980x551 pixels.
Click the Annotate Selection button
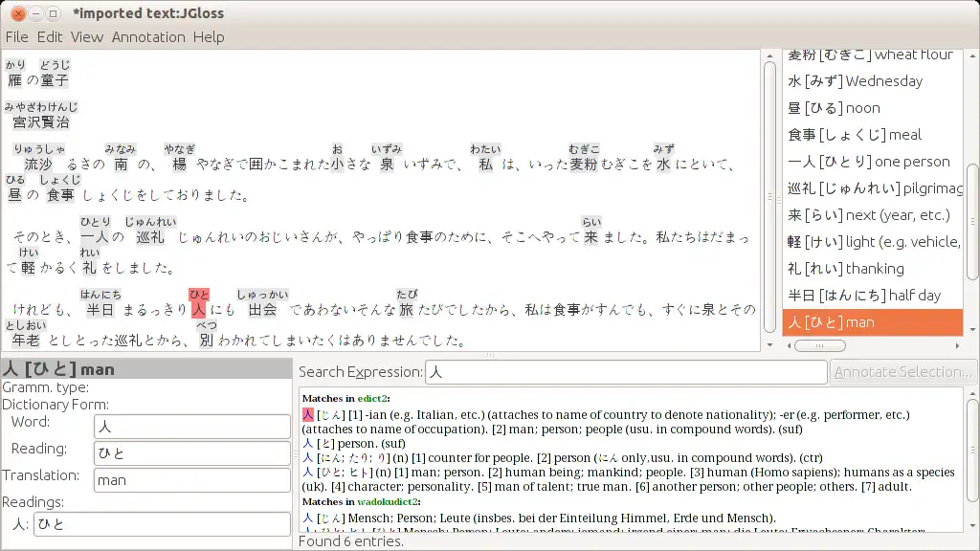(x=902, y=372)
